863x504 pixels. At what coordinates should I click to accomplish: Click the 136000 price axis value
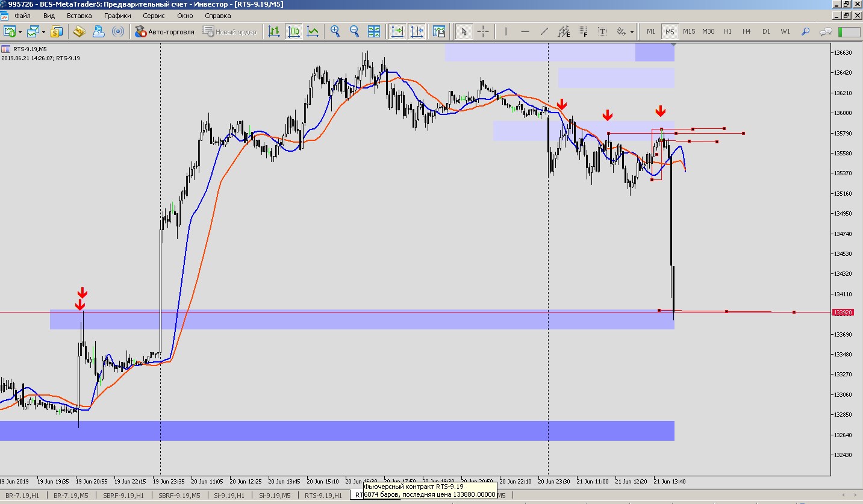click(x=843, y=113)
